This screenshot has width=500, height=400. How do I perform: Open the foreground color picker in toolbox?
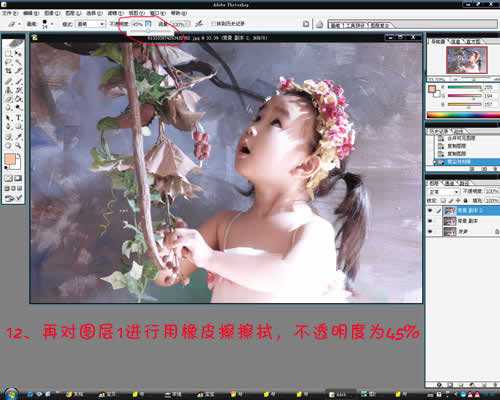pyautogui.click(x=11, y=159)
